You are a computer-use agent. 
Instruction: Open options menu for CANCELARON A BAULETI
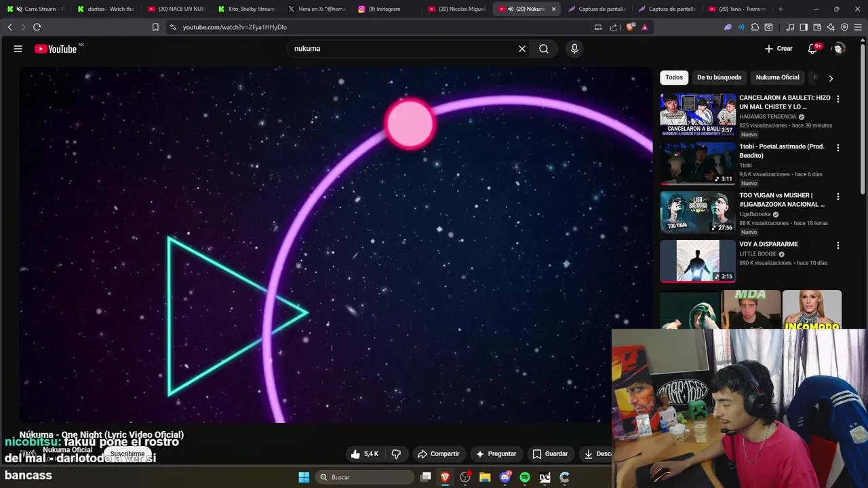coord(838,99)
